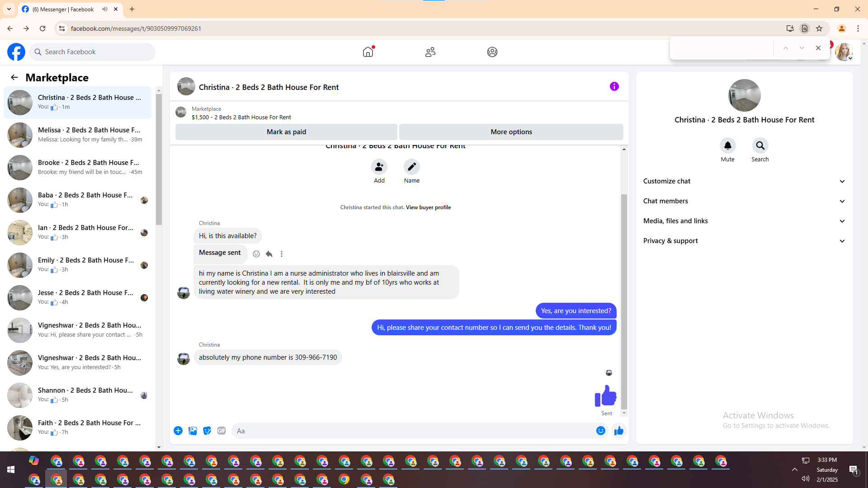Go to Facebook Home tab
868x488 pixels.
(368, 52)
